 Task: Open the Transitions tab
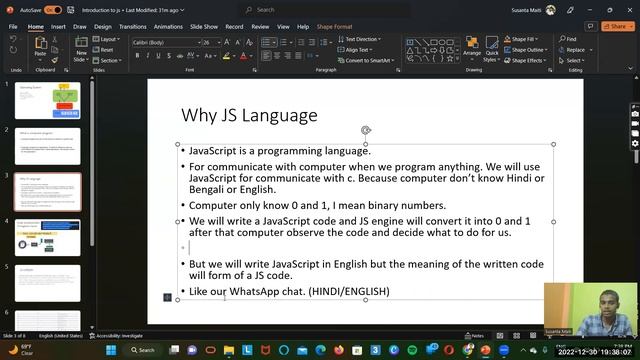(x=133, y=27)
